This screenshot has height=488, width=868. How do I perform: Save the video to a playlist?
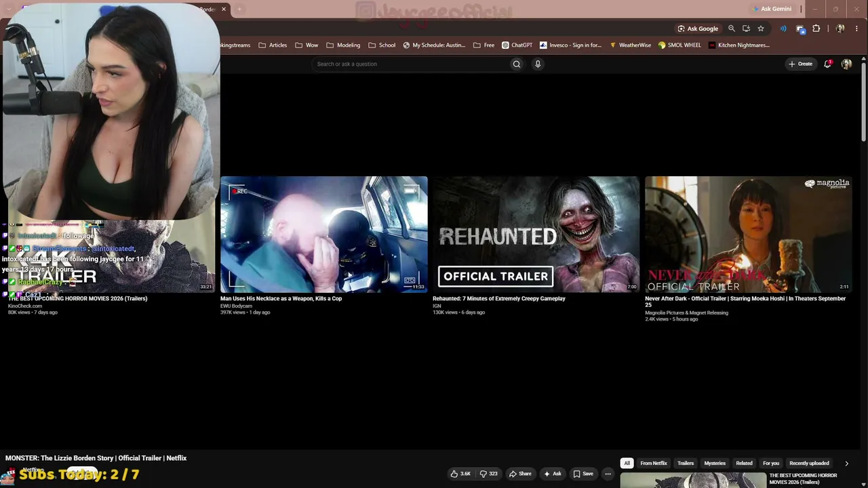point(583,474)
